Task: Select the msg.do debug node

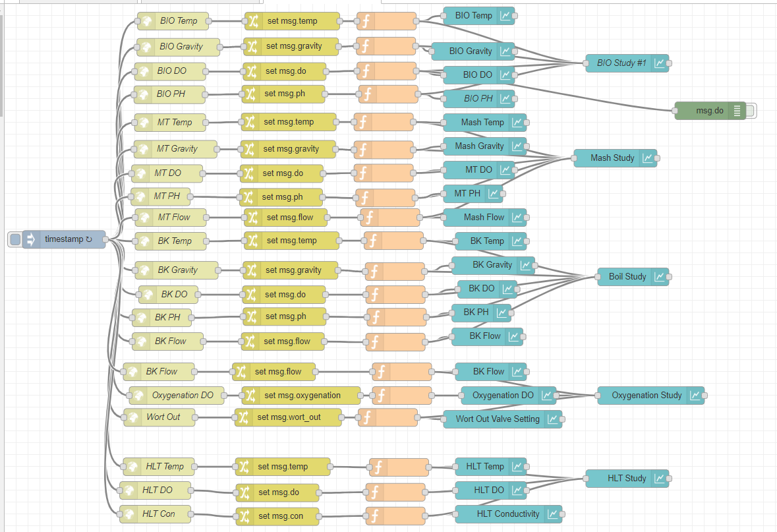Action: [710, 111]
